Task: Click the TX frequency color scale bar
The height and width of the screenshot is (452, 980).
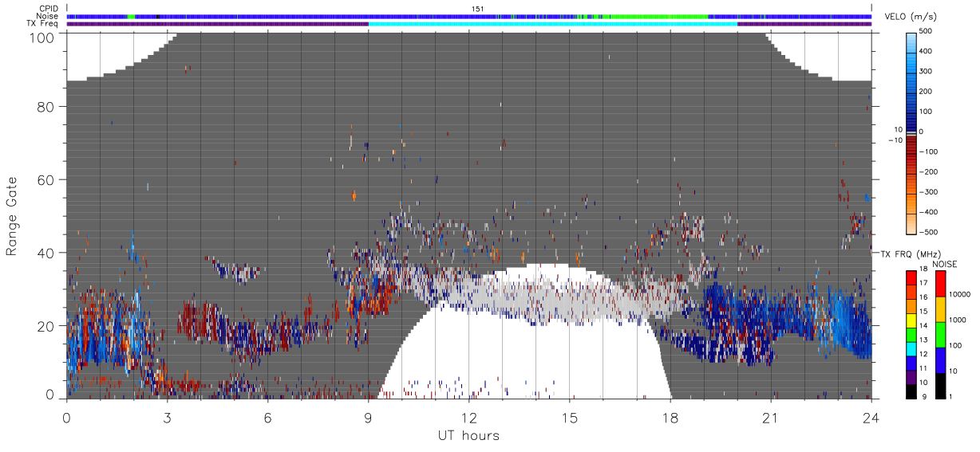Action: pos(911,334)
